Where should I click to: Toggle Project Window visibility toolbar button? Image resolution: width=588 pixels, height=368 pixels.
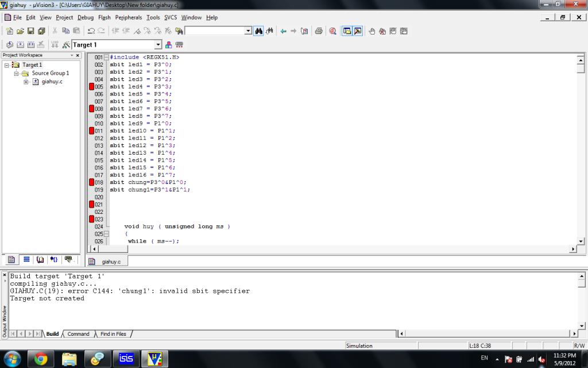(x=347, y=31)
